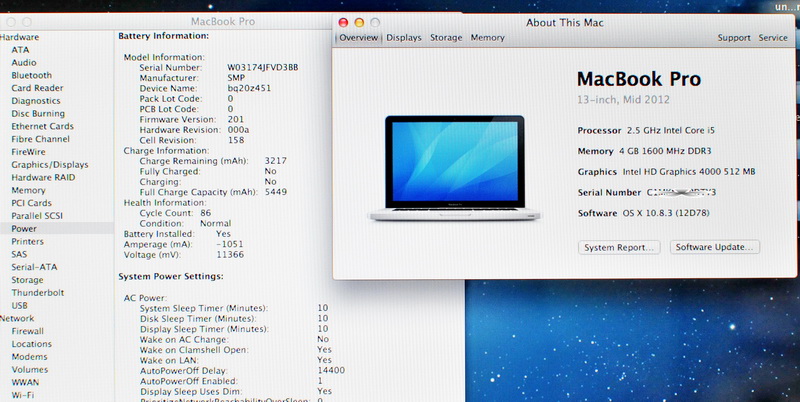Click the Memory 4 GB 1600 MHz DDR3 line
The image size is (800, 402).
pyautogui.click(x=644, y=151)
